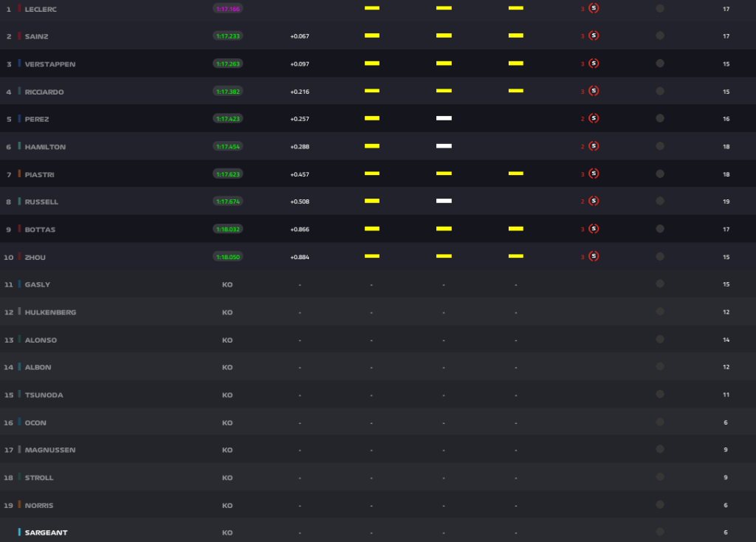Screen dimensions: 756x542
Task: Select the SARGEANT driver name
Action: click(46, 532)
